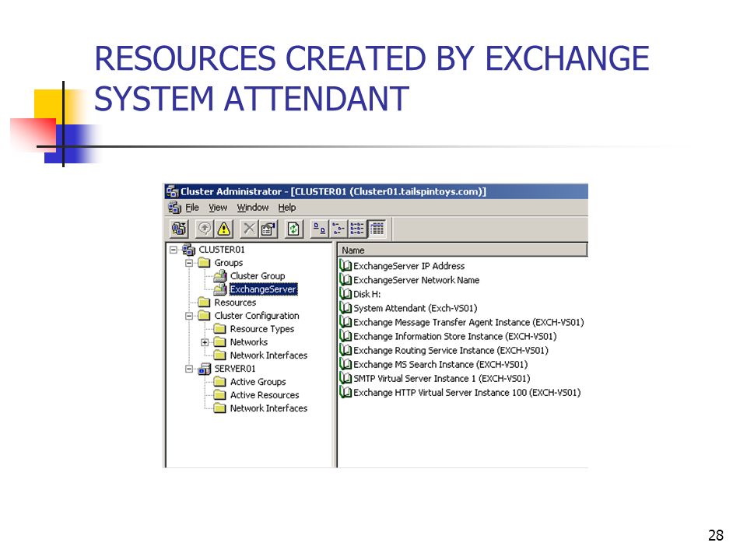
Task: Click the Delete X toolbar icon
Action: [249, 229]
